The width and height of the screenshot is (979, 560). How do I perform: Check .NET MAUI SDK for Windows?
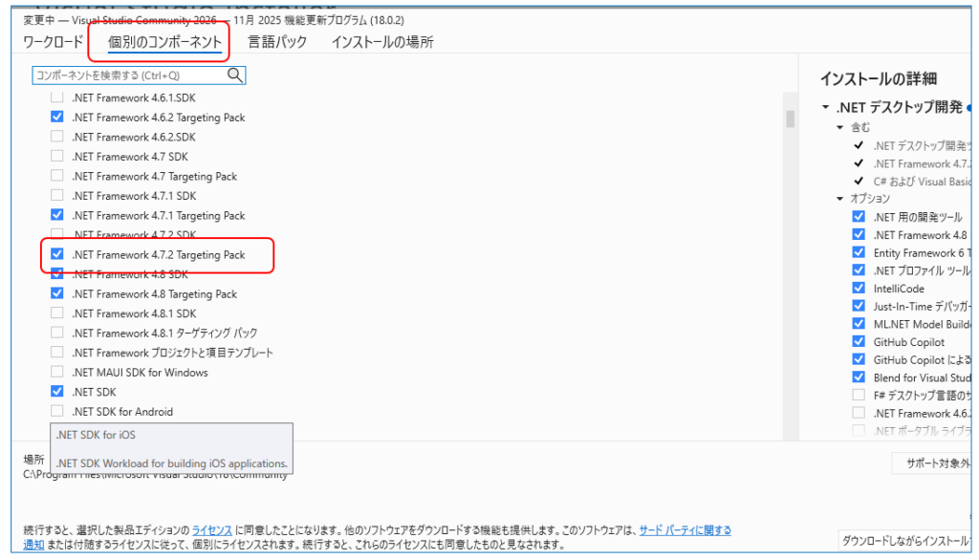click(x=57, y=373)
